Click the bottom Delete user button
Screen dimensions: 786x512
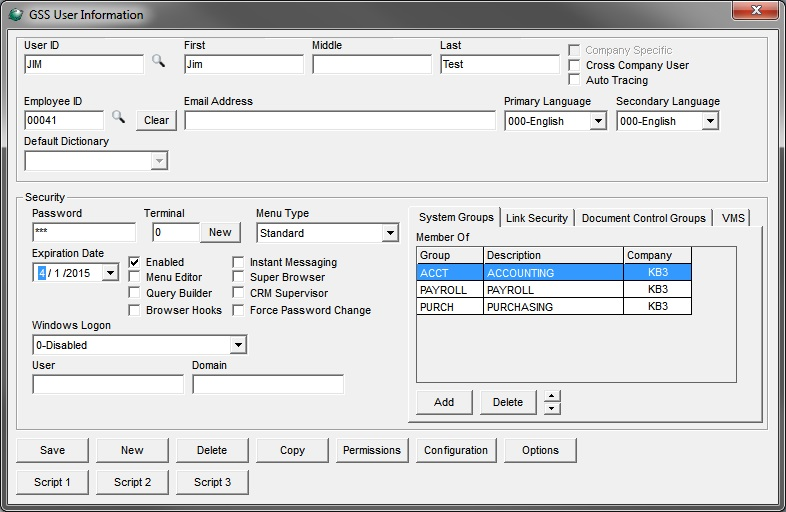[x=212, y=450]
